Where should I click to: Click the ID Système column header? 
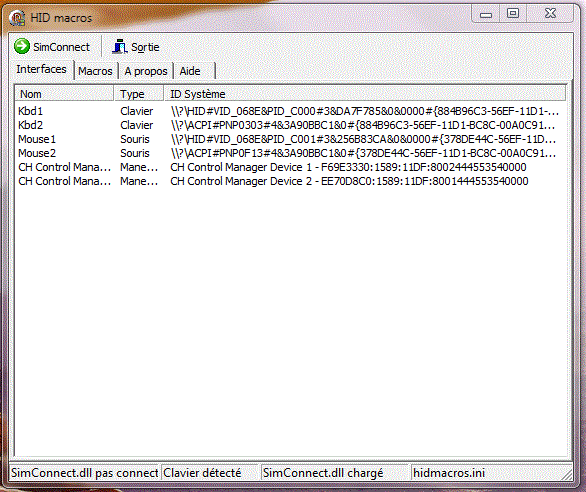pyautogui.click(x=365, y=94)
